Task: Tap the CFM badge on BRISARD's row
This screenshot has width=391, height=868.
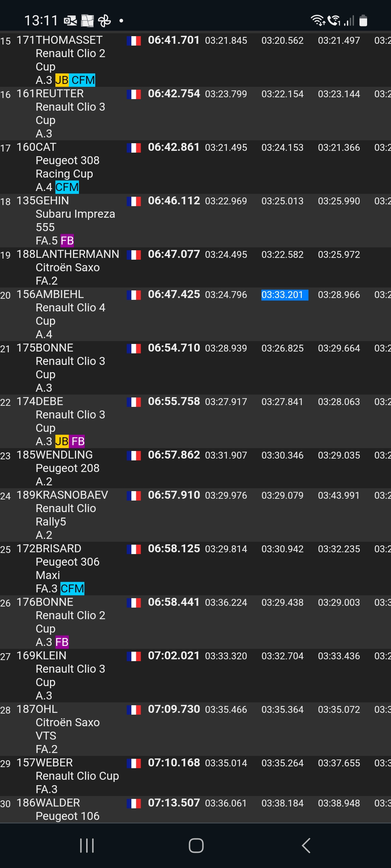Action: pos(72,588)
